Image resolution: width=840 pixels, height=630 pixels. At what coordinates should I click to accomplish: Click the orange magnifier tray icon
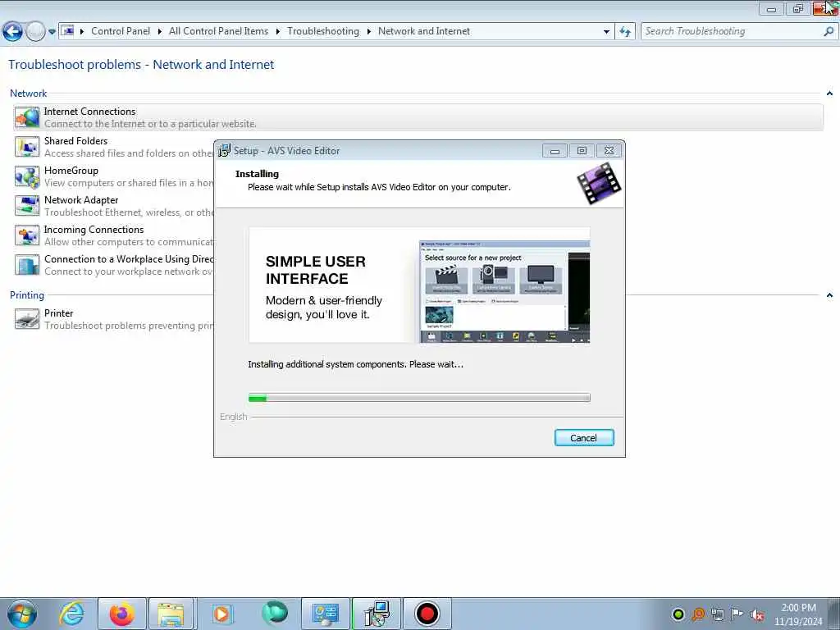coord(698,614)
